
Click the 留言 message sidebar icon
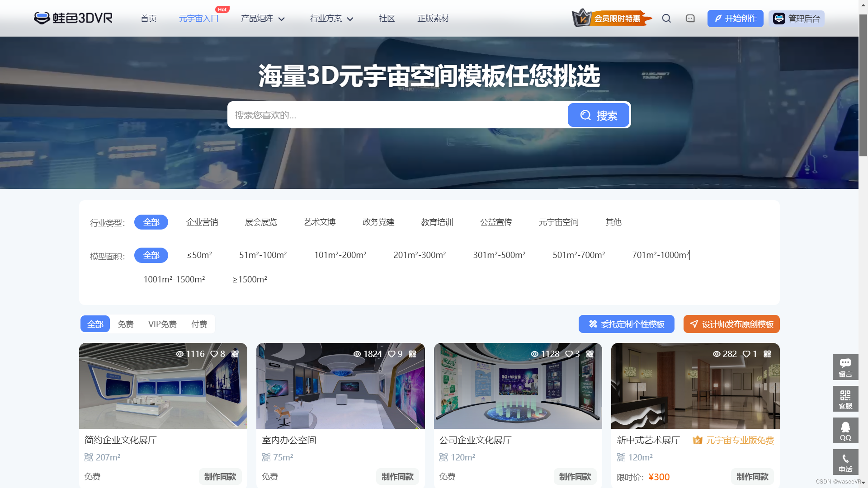845,367
